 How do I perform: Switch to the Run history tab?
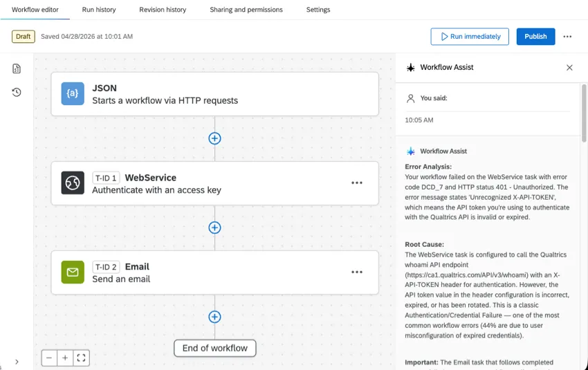(99, 10)
